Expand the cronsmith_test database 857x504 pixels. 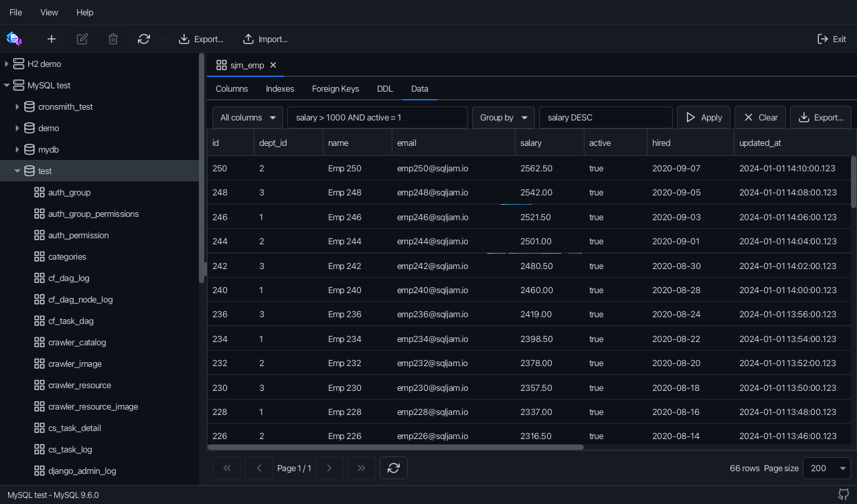(17, 106)
